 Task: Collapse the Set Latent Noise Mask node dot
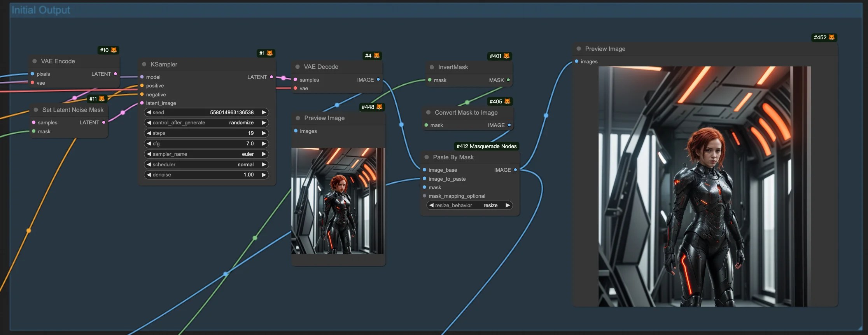(36, 110)
